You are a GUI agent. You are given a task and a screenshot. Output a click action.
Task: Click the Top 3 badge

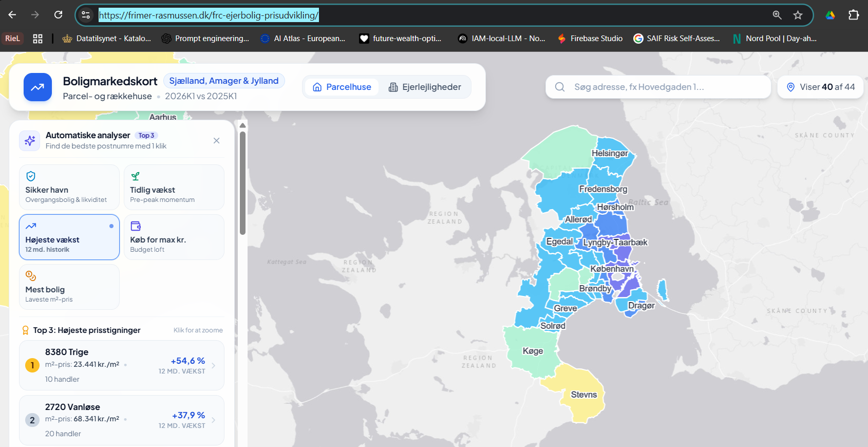146,135
